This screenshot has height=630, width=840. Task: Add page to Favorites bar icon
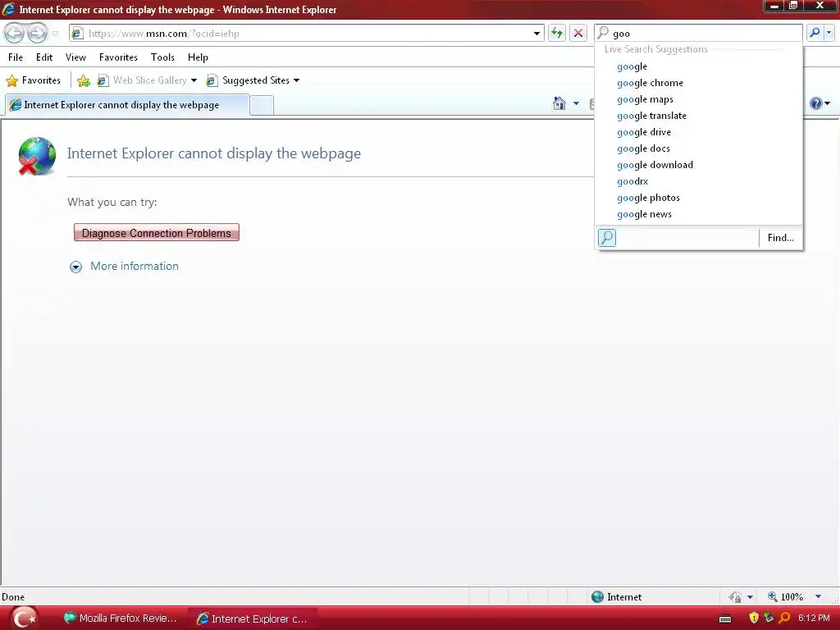84,80
